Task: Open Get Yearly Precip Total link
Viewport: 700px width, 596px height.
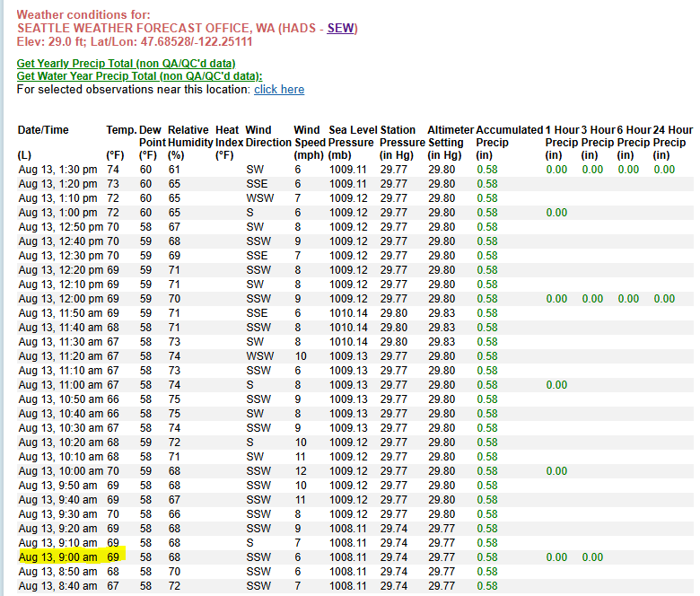Action: tap(126, 64)
